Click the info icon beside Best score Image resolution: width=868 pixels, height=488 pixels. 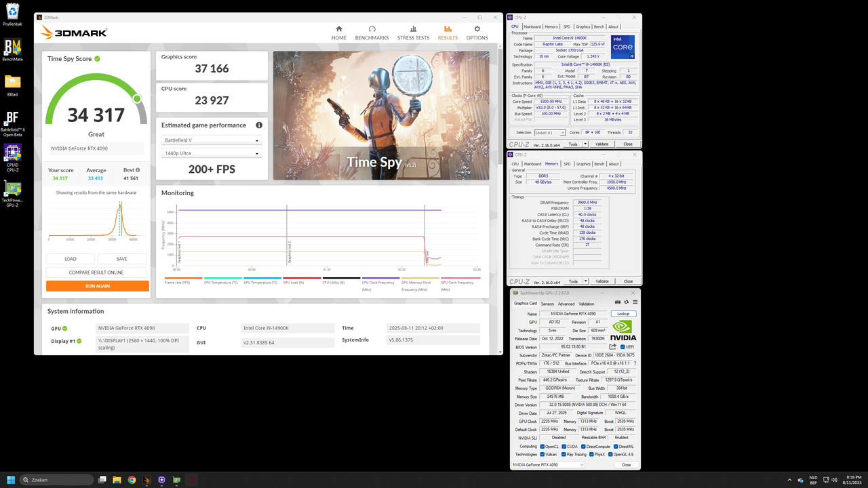coord(138,170)
